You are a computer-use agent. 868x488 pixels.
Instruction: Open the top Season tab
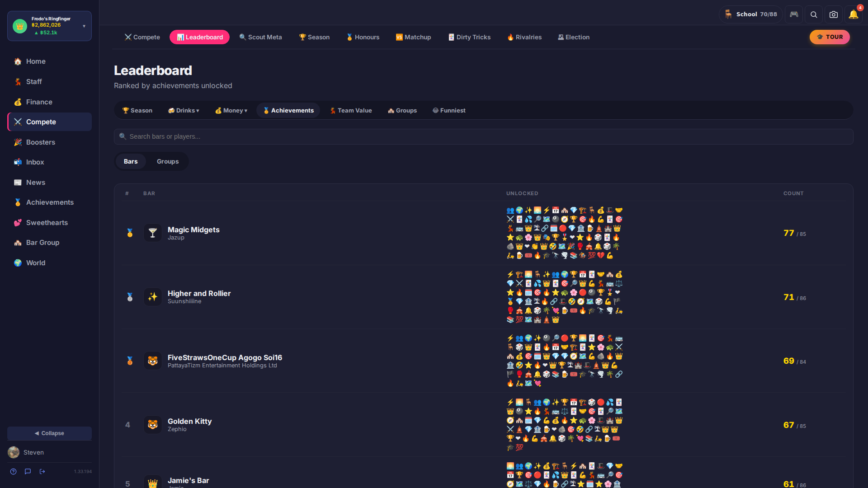[x=314, y=37]
